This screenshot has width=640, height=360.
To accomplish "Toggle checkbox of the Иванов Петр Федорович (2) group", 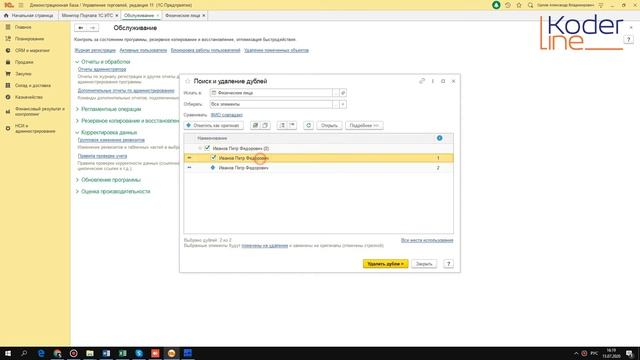I will point(207,148).
